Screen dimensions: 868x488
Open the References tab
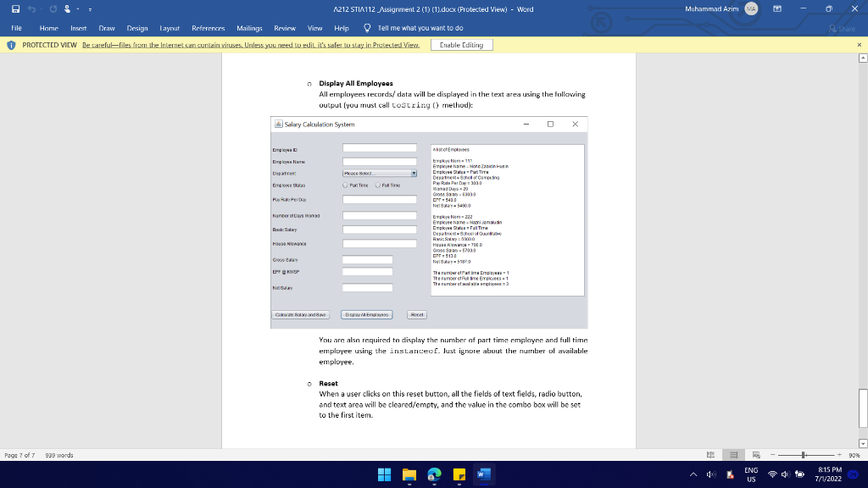[209, 28]
